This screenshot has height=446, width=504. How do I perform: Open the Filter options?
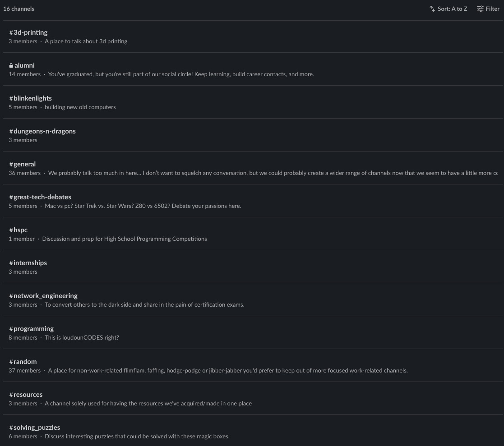coord(488,9)
